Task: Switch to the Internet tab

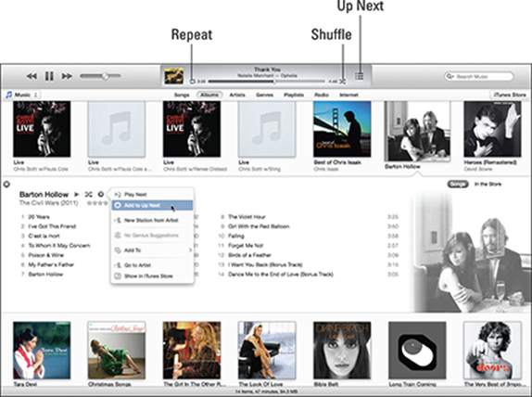Action: tap(349, 96)
